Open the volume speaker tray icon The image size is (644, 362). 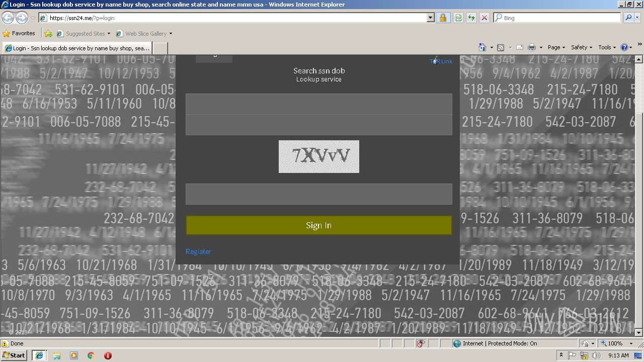click(596, 355)
